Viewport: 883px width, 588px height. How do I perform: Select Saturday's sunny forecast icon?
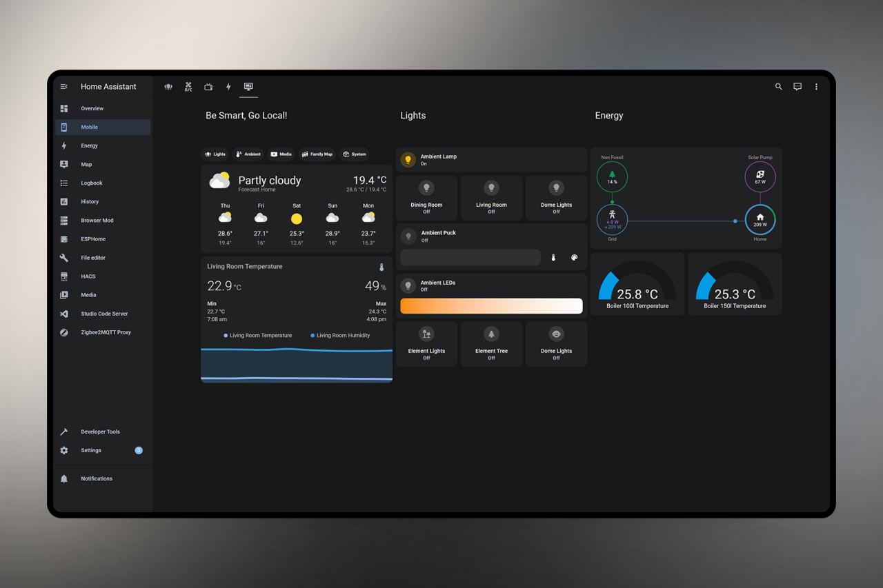point(297,219)
